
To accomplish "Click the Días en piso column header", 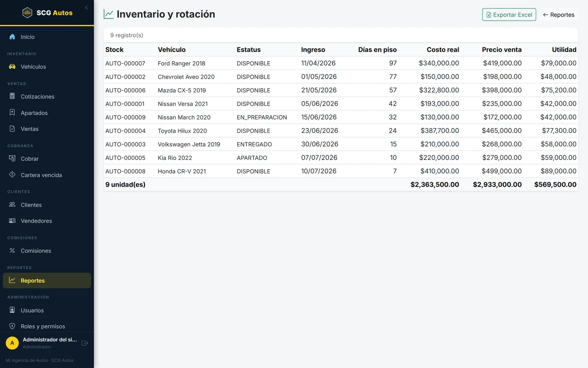I will [377, 50].
